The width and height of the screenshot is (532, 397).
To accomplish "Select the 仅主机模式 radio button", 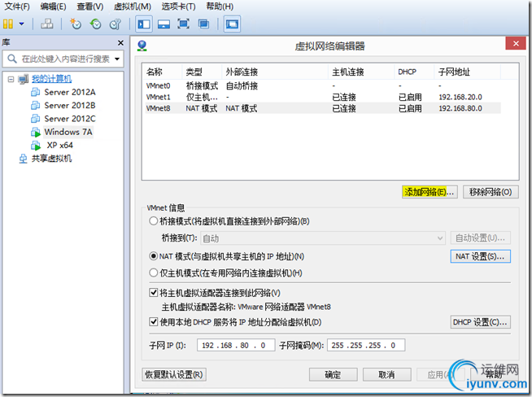I will click(x=154, y=273).
